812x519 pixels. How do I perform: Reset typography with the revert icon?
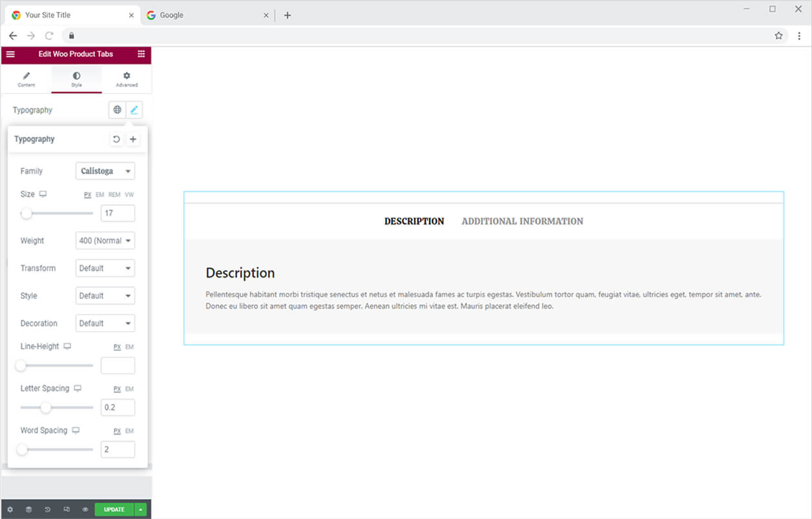point(116,139)
